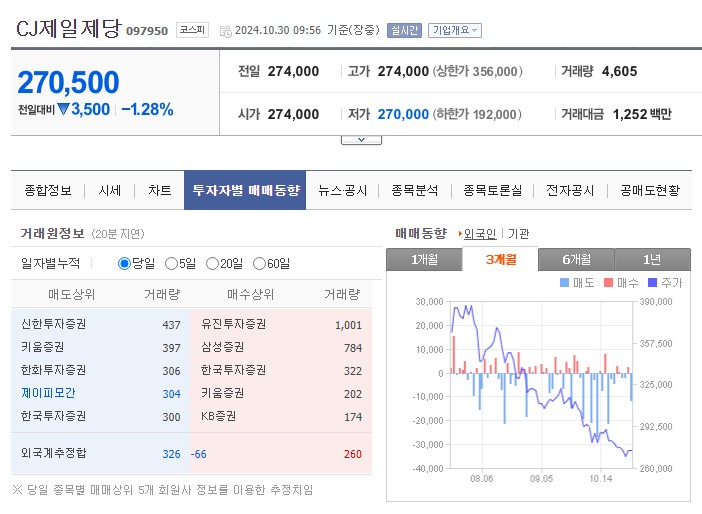
Task: Open the 전자공시 tab
Action: (570, 190)
